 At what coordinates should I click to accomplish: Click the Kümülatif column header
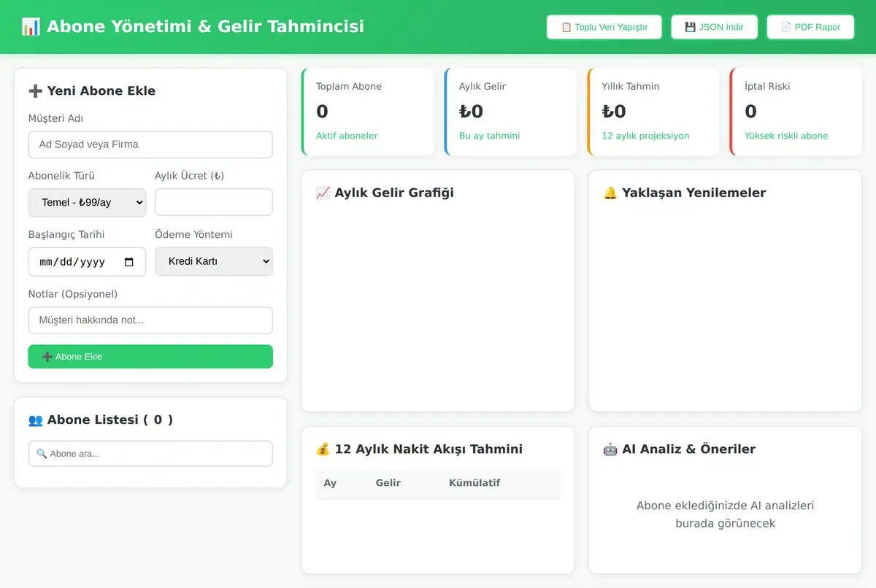(474, 483)
